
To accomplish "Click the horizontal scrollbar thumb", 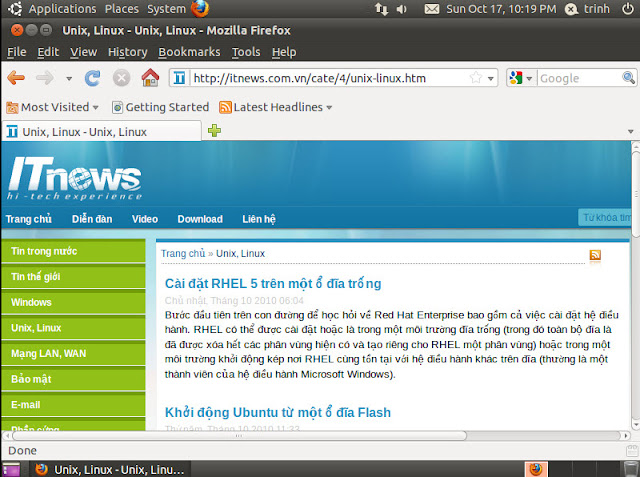I will coord(239,436).
